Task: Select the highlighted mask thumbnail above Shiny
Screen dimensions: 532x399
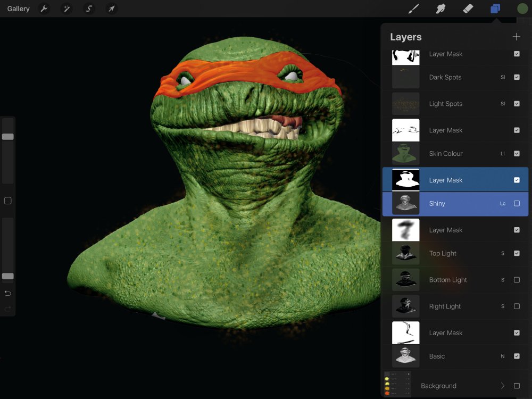Action: pyautogui.click(x=406, y=180)
